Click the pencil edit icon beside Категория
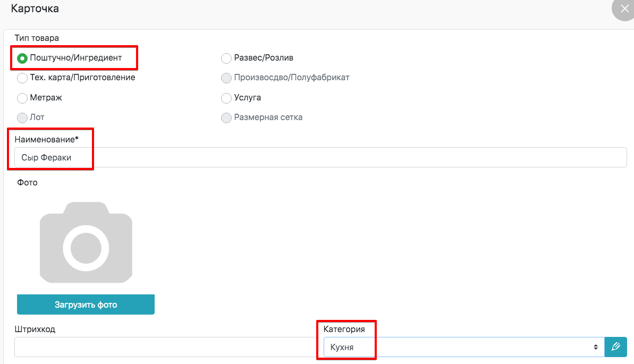The width and height of the screenshot is (634, 364). tap(616, 347)
